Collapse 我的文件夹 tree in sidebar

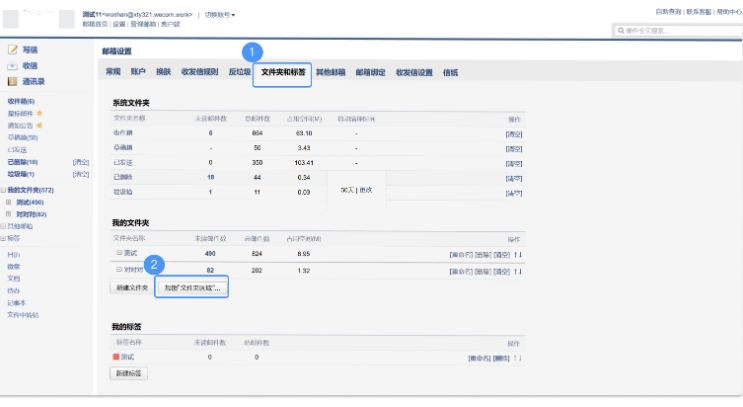(x=4, y=190)
